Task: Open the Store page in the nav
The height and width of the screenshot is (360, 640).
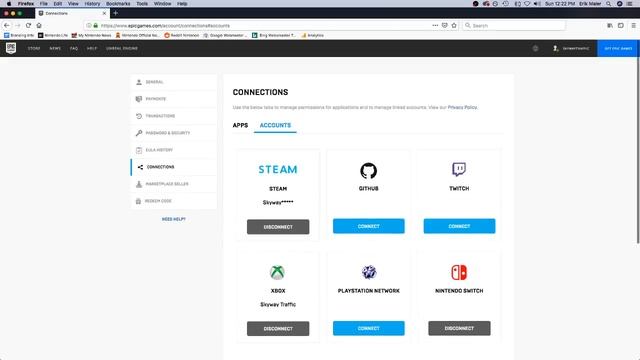Action: [34, 48]
